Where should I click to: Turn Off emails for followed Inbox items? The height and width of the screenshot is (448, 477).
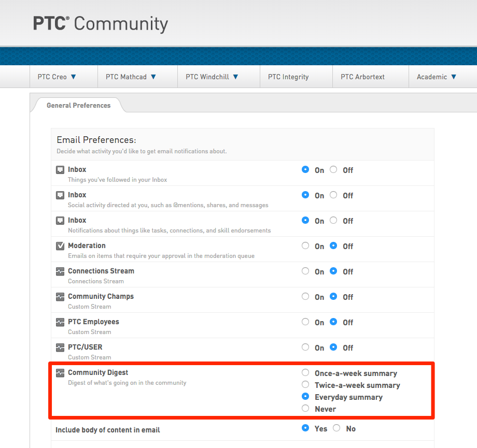coord(333,169)
